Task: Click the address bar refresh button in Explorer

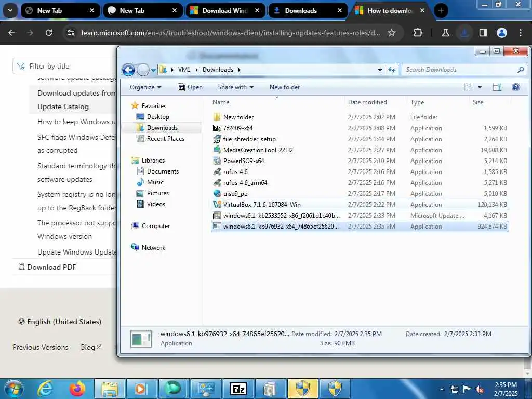Action: pos(392,70)
